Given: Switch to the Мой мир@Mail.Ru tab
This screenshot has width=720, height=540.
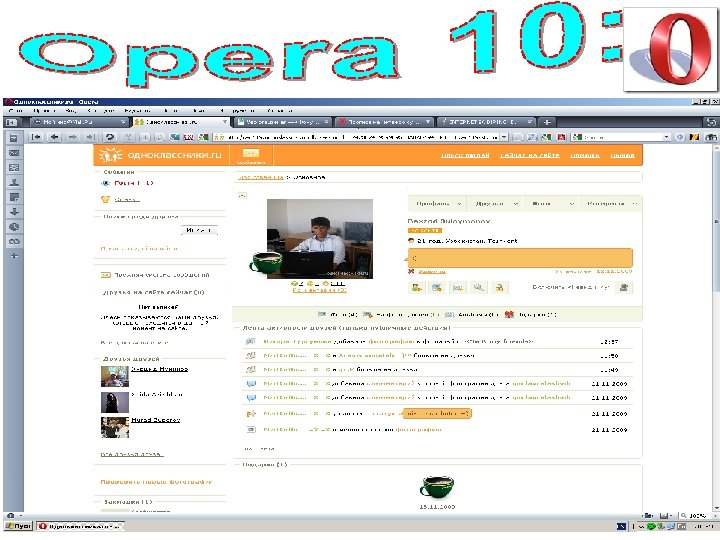Looking at the screenshot, I should 79,122.
